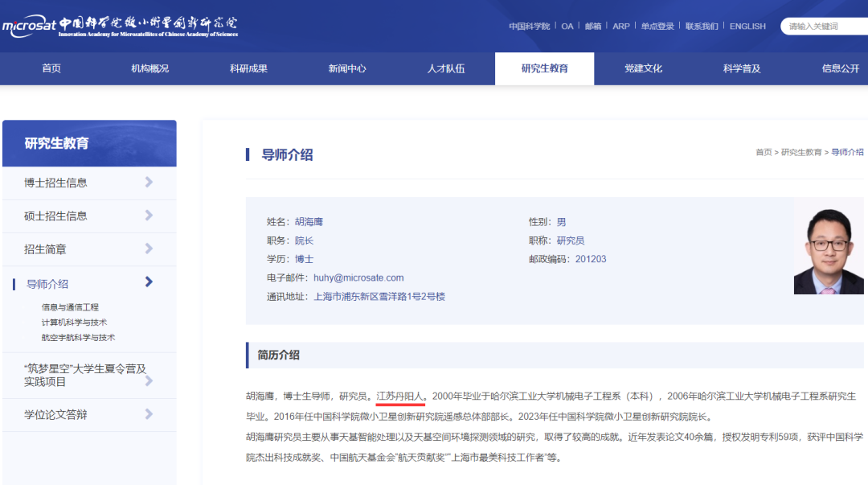The height and width of the screenshot is (485, 868).
Task: Expand the chevron beside 筑梦星空 item
Action: click(149, 381)
